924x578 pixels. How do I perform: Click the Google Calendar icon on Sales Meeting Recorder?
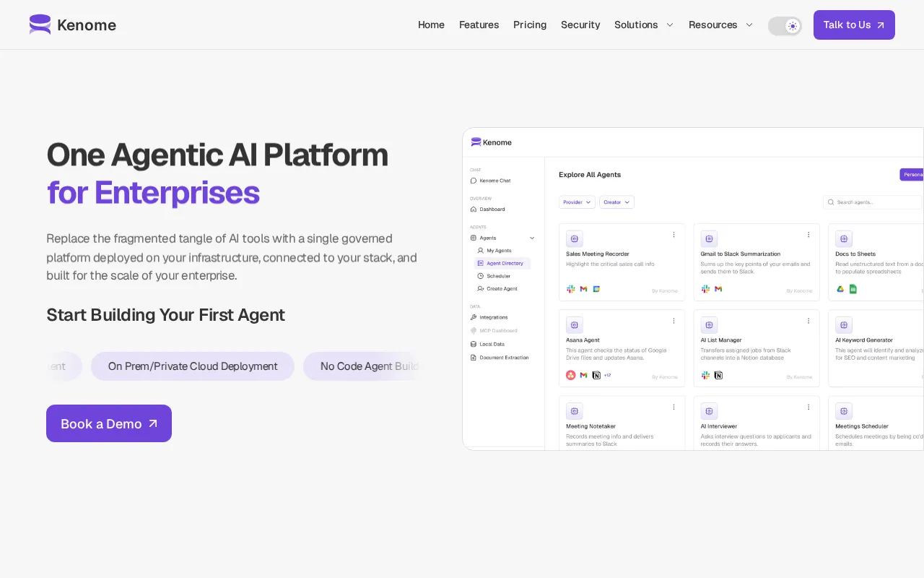[x=596, y=289]
